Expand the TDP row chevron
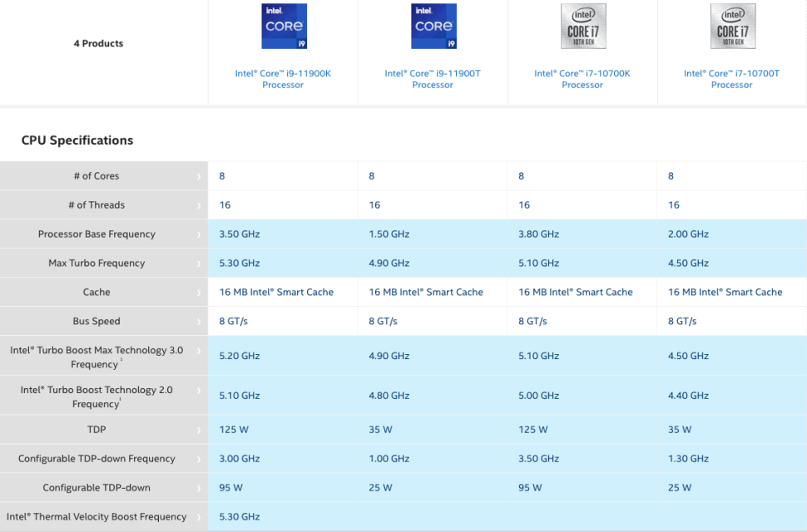The image size is (807, 532). (x=199, y=430)
